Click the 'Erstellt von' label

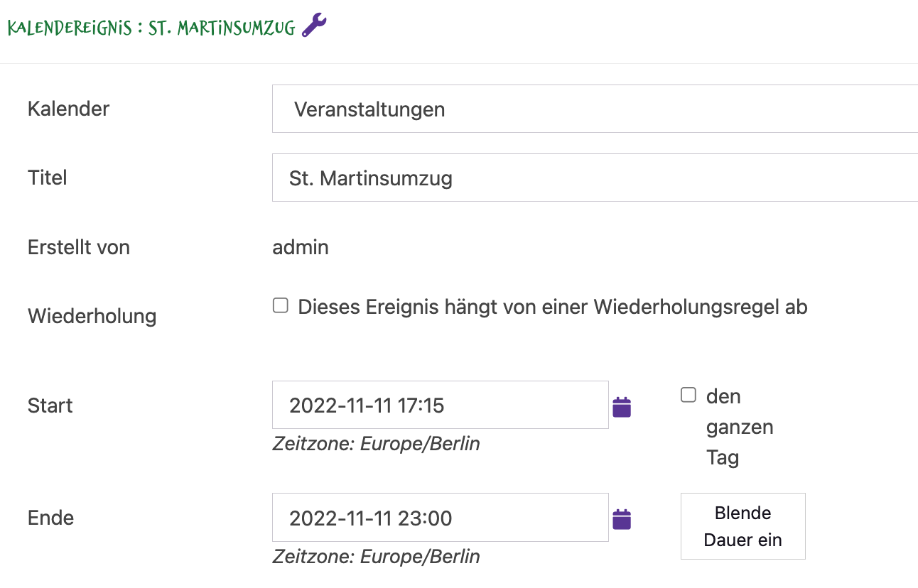[x=79, y=247]
